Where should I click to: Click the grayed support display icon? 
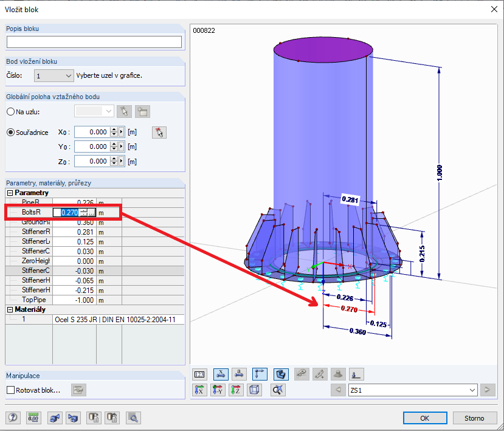point(338,374)
